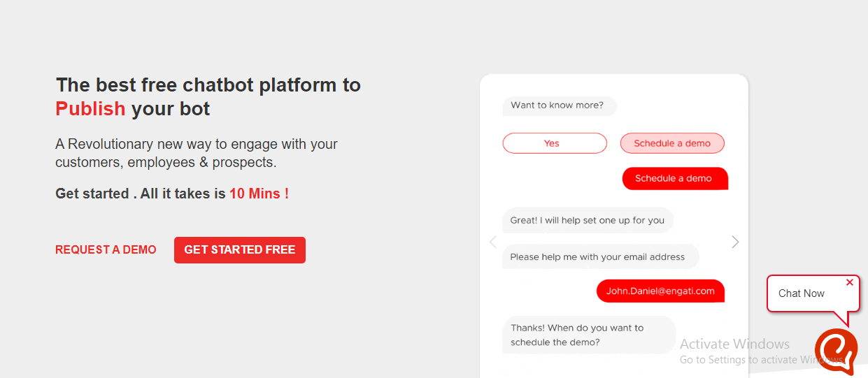
Task: Choose the outlined Schedule a demo option
Action: click(x=671, y=143)
